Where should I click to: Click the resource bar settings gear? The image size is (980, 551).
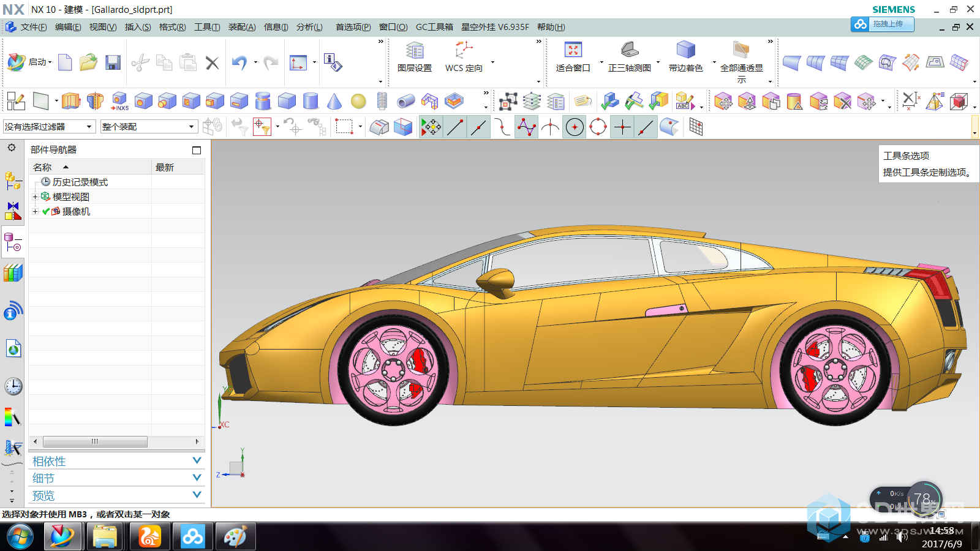(x=12, y=148)
